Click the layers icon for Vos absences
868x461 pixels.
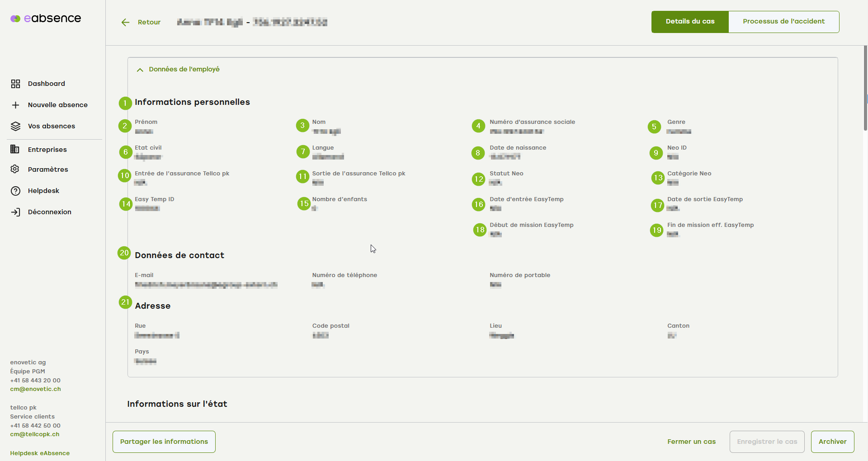(x=15, y=126)
